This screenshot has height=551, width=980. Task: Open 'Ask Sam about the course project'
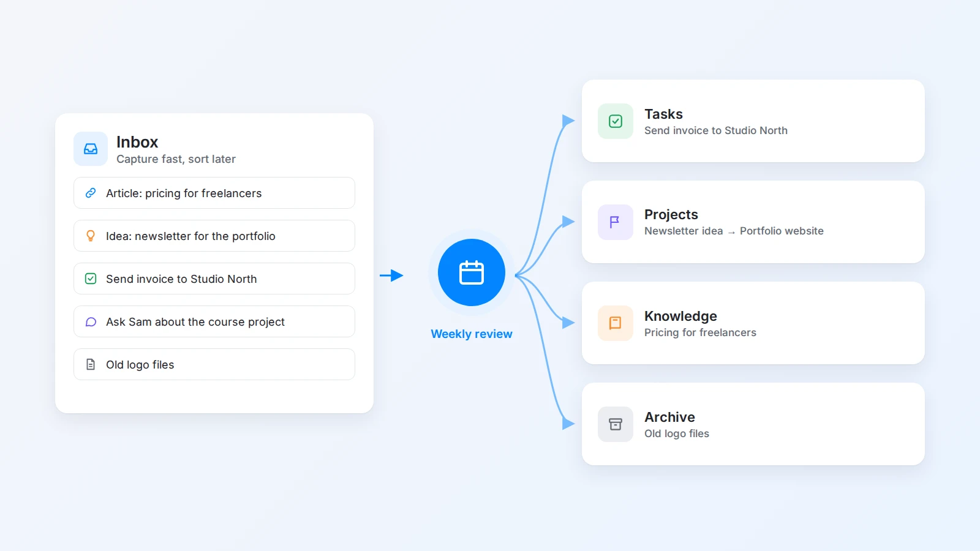pos(214,321)
